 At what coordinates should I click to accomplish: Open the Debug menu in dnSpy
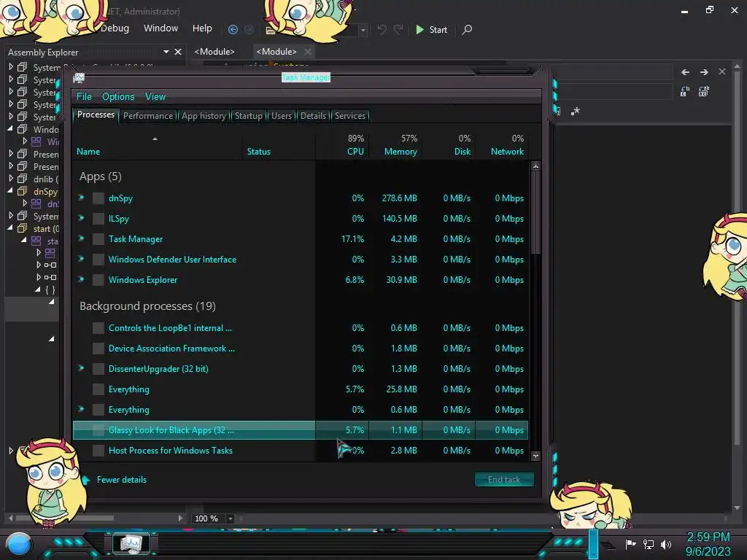pos(115,28)
